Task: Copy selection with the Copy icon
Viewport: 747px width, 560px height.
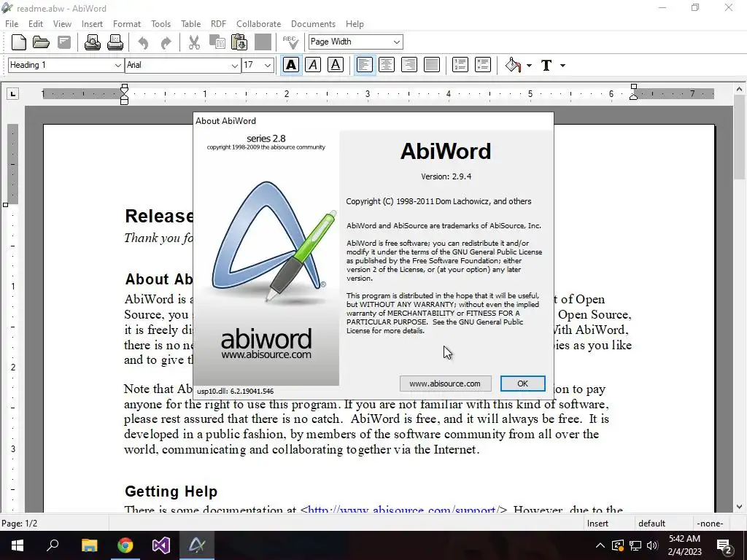Action: [217, 42]
